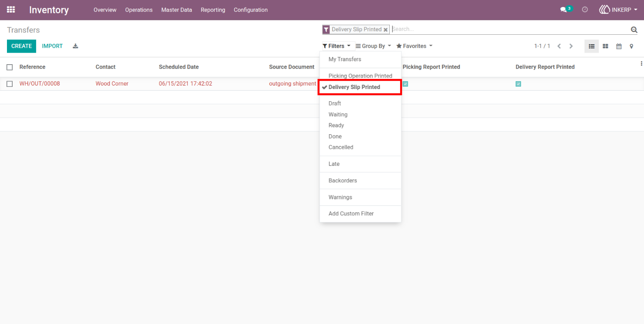Screen dimensions: 644x324
Task: Open the Configuration menu
Action: pyautogui.click(x=251, y=10)
